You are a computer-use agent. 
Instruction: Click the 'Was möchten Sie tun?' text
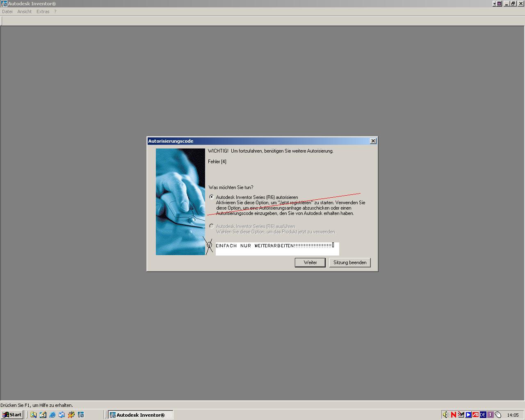pyautogui.click(x=231, y=187)
